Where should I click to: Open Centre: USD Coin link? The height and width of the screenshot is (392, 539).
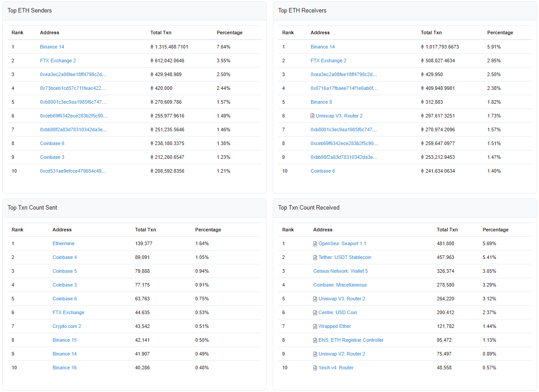point(338,312)
